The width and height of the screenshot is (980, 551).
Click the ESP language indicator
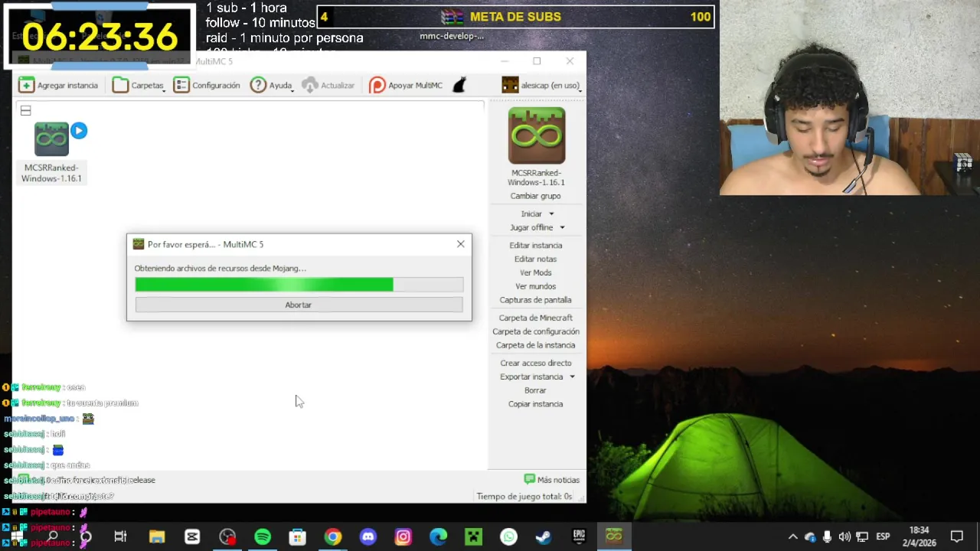point(883,537)
